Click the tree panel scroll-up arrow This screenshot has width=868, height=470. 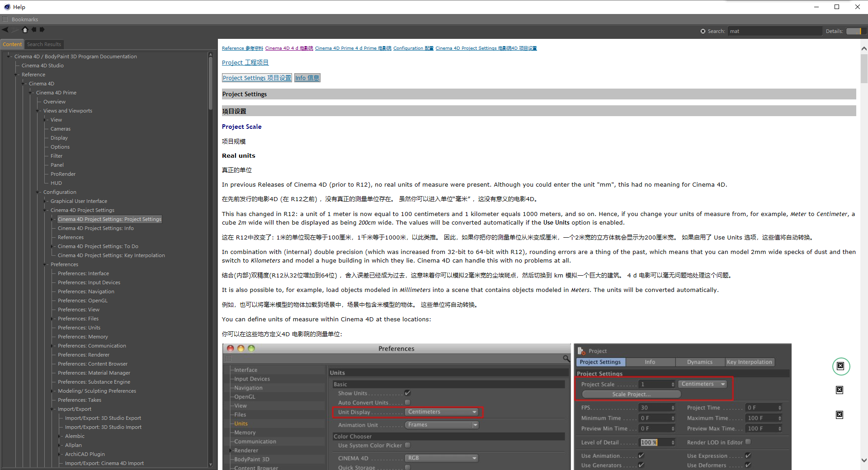click(x=211, y=55)
